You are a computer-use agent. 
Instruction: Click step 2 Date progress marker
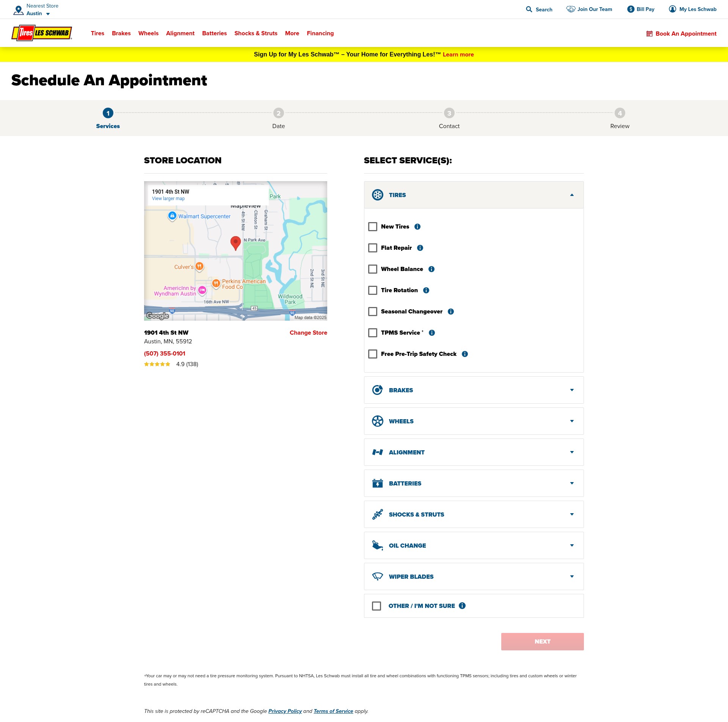(x=279, y=113)
